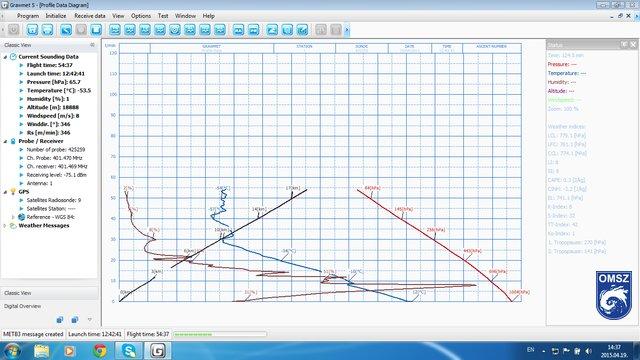Click the grayed power icon in toolbar
Screen dimensions: 640x360
coord(13,30)
